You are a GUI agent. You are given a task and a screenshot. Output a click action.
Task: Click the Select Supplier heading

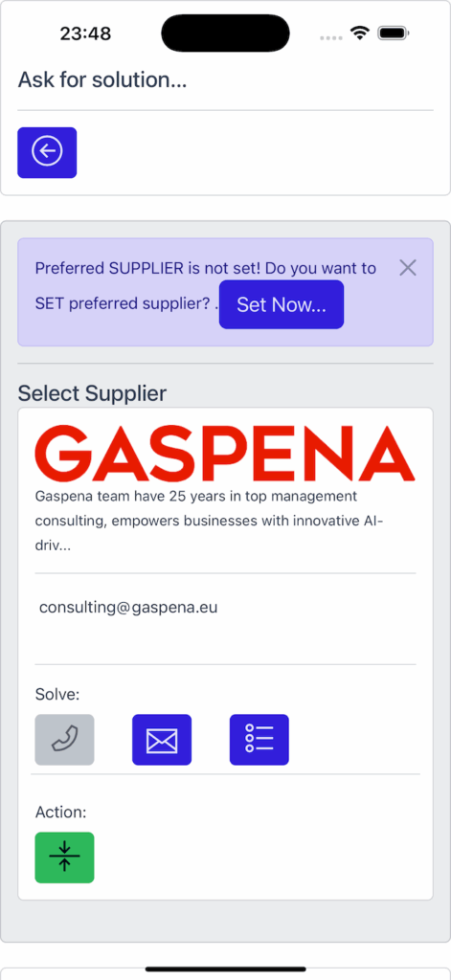click(92, 393)
